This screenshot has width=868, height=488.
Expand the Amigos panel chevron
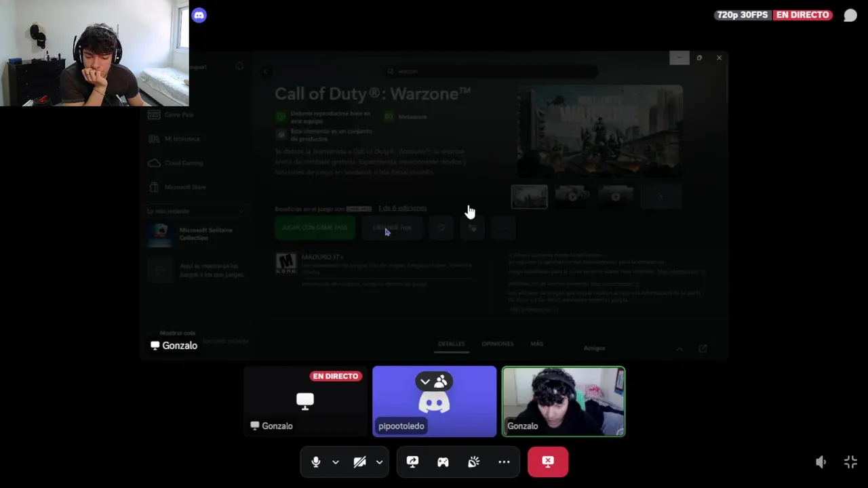click(x=679, y=348)
